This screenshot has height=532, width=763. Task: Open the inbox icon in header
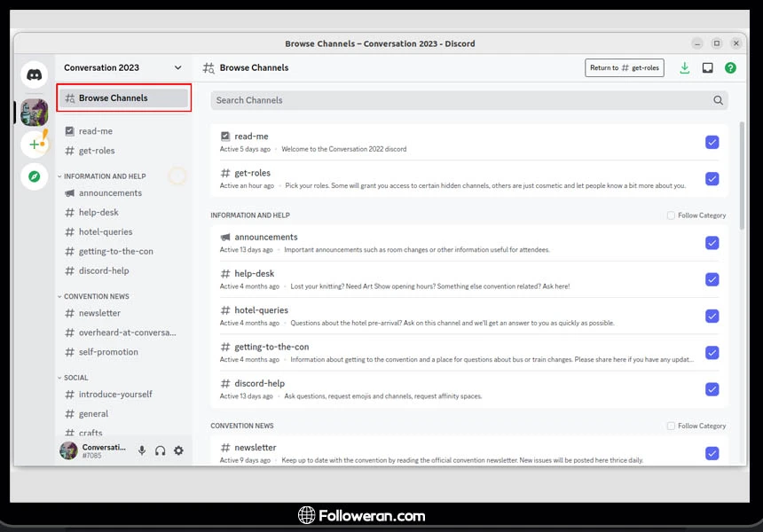707,67
